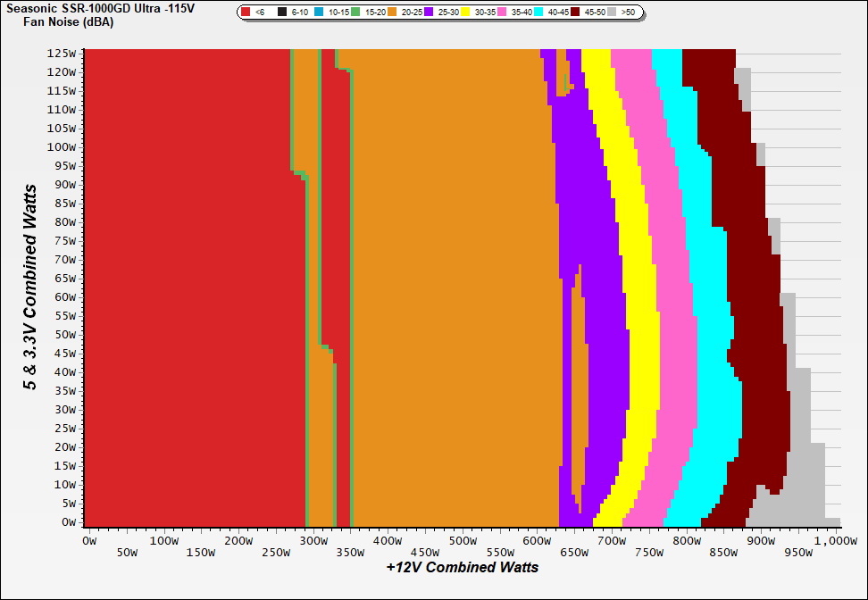868x600 pixels.
Task: Click the 0W y-axis tick label
Action: coord(68,521)
